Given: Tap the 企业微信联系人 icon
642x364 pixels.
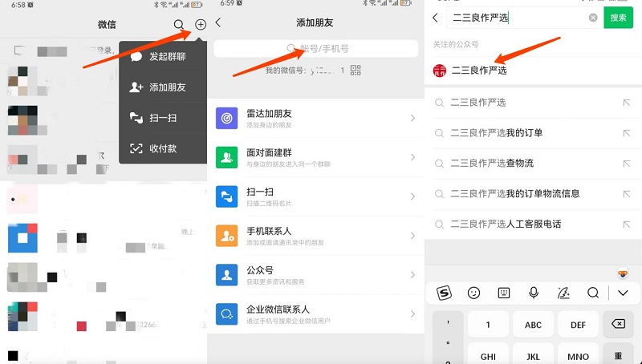Looking at the screenshot, I should coord(227,314).
